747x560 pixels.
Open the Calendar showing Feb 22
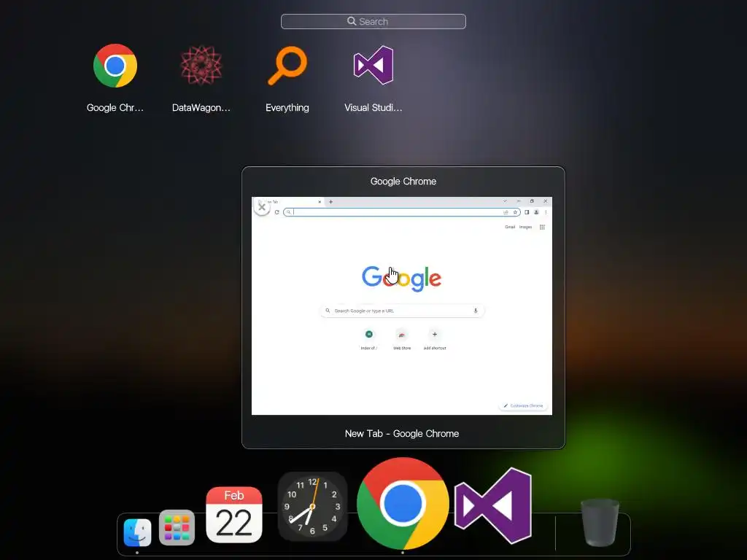[234, 515]
